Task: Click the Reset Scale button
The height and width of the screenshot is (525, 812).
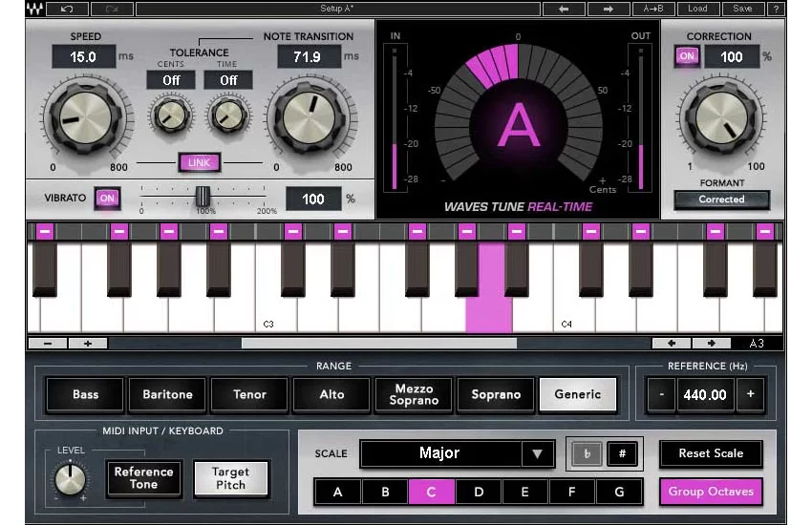Action: pos(711,453)
